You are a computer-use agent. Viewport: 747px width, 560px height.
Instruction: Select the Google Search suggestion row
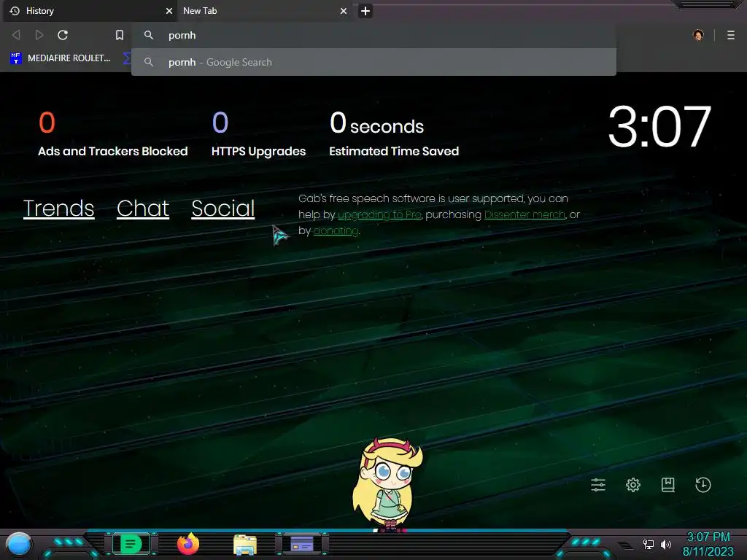pos(373,63)
